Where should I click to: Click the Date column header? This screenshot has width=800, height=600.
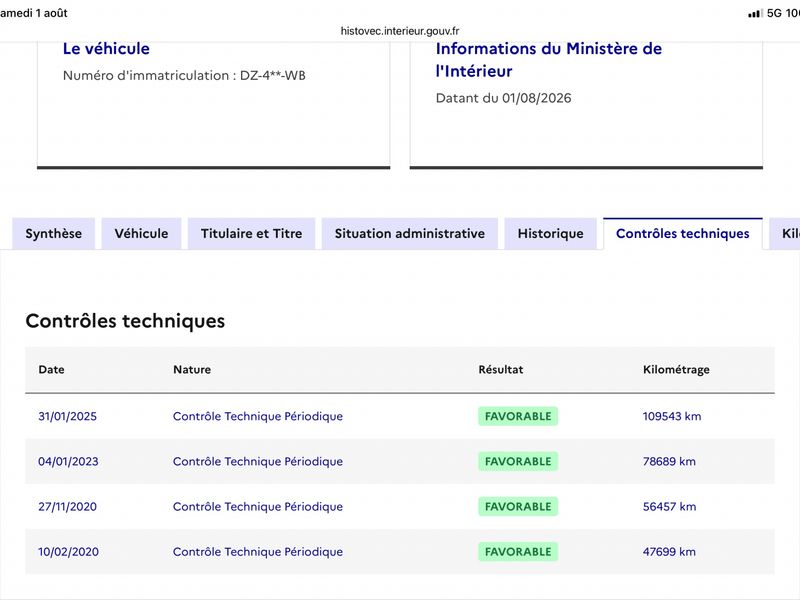52,369
